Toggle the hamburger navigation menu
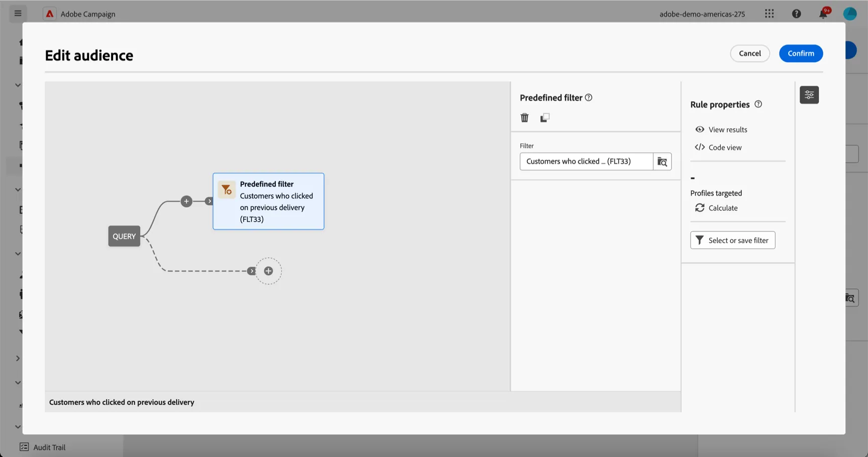The height and width of the screenshot is (457, 868). [18, 13]
